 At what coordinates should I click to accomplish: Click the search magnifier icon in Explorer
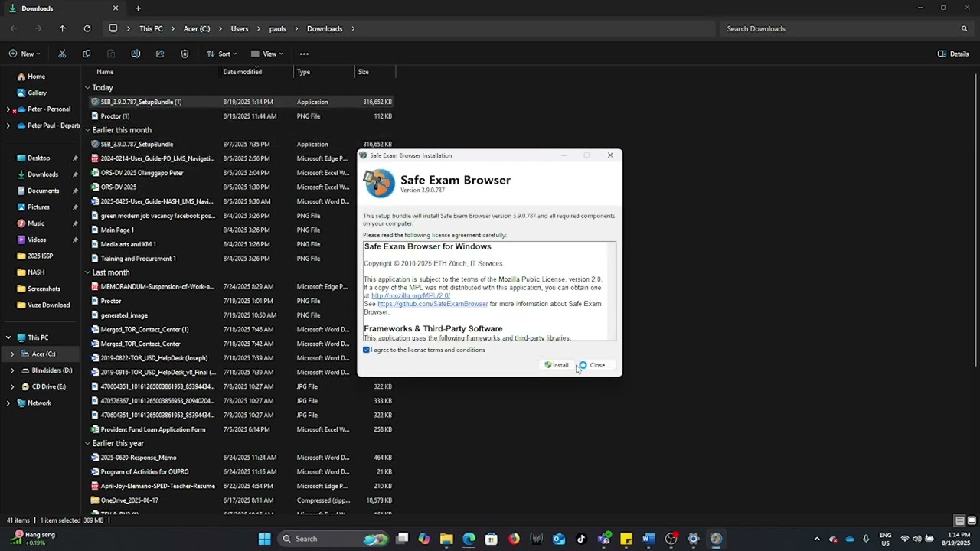tap(965, 29)
